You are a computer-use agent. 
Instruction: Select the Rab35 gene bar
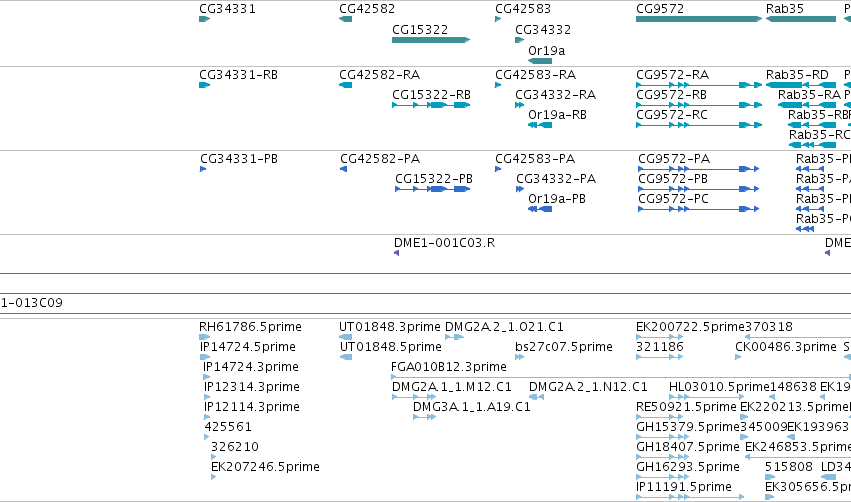801,19
